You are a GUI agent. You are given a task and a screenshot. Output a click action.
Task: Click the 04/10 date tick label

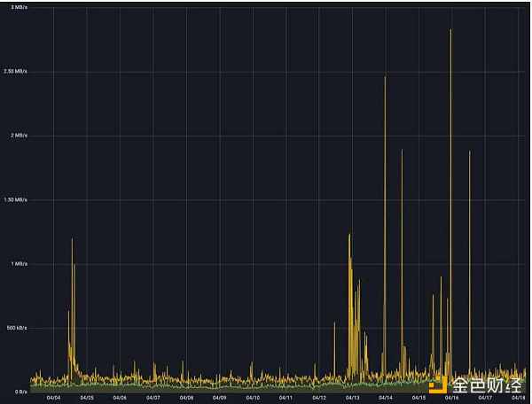pos(253,398)
